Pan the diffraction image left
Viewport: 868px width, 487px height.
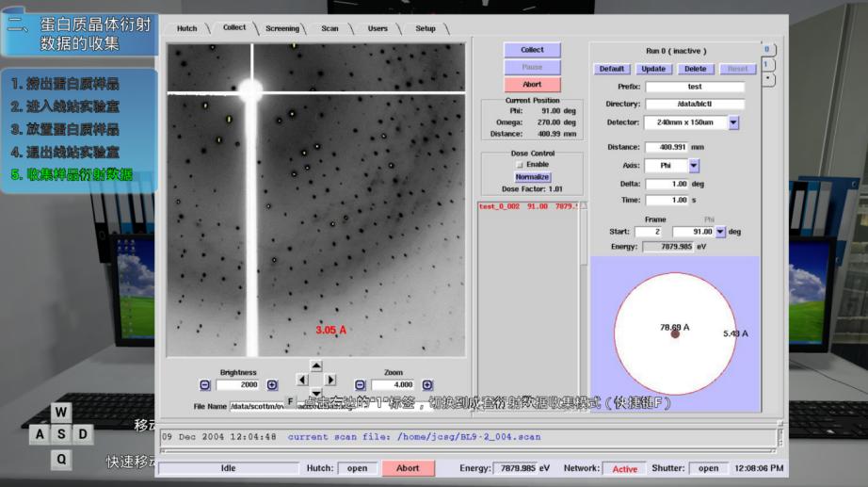pyautogui.click(x=302, y=380)
